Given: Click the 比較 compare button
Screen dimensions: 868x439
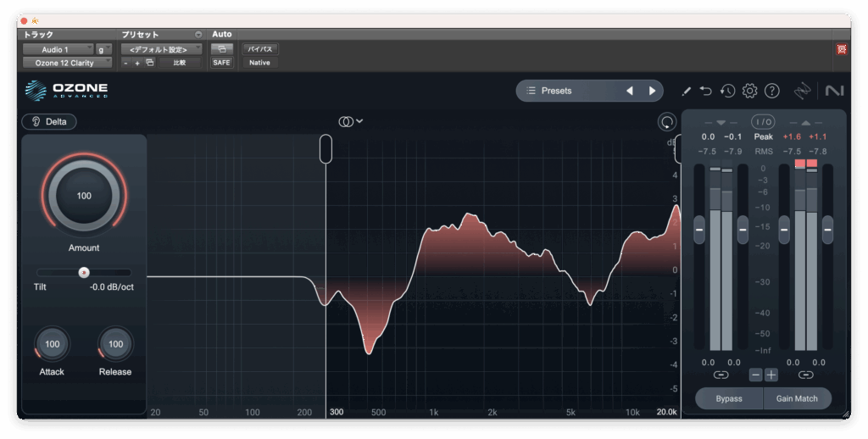Looking at the screenshot, I should [180, 63].
